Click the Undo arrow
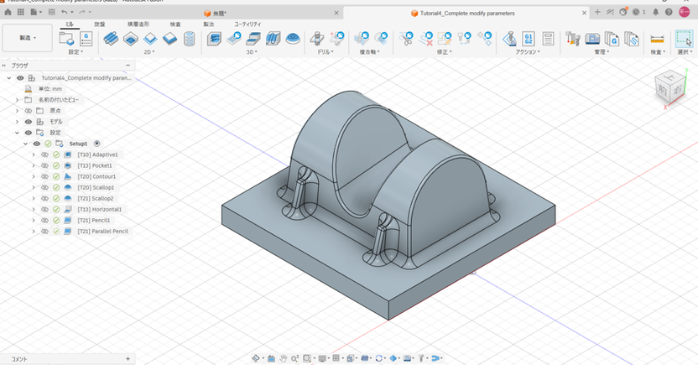698x365 pixels. [x=65, y=12]
